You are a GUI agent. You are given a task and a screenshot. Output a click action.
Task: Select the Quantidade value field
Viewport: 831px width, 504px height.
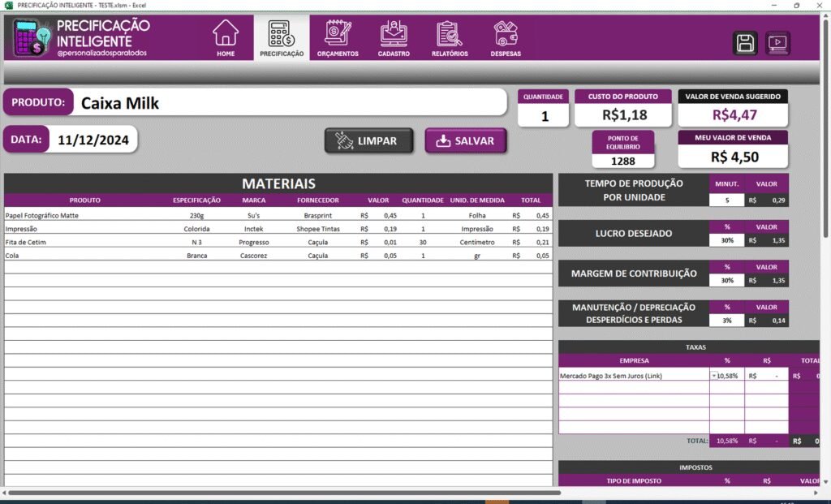545,116
